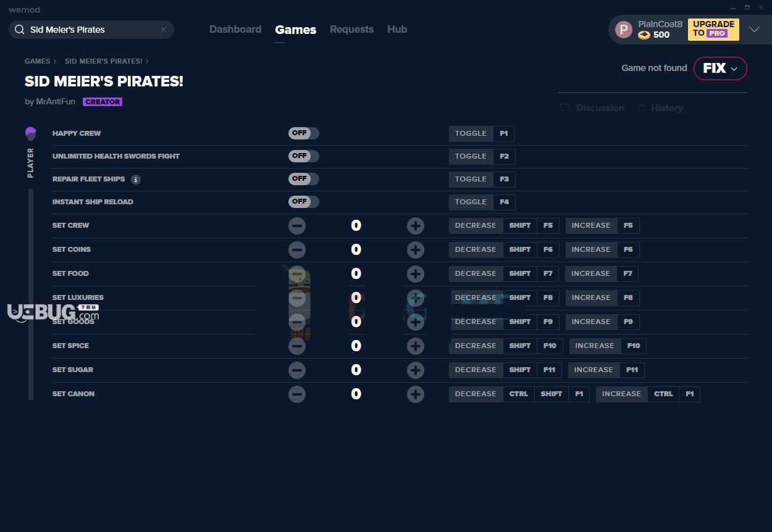Open the Discussion tab
The image size is (772, 532).
point(593,108)
